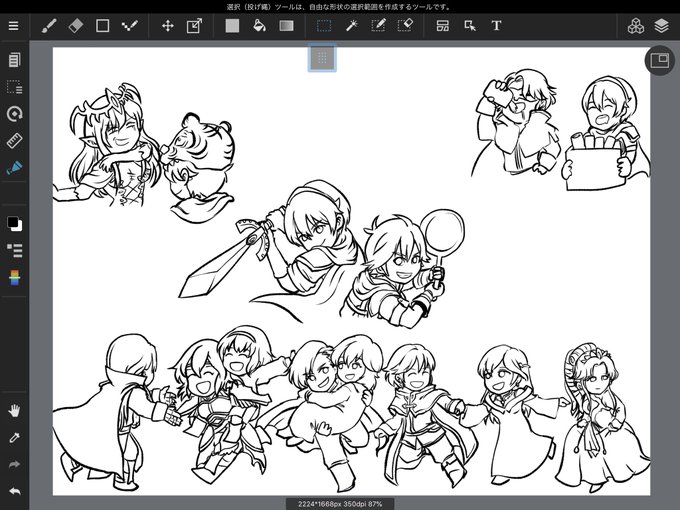Select the Hand pan tool
Image resolution: width=680 pixels, height=510 pixels.
coord(14,411)
